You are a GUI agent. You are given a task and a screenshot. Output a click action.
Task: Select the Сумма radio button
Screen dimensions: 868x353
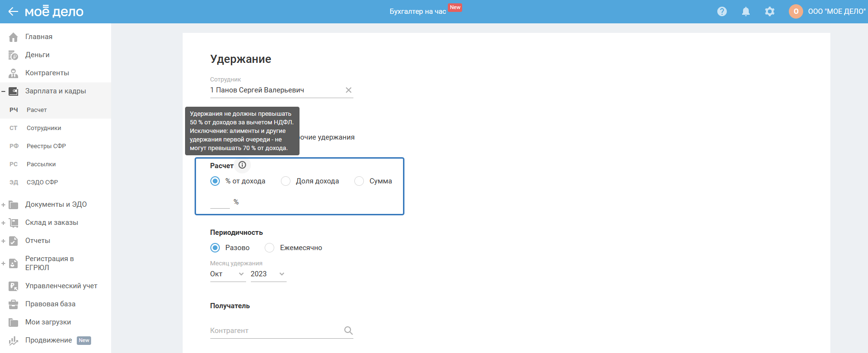click(359, 181)
